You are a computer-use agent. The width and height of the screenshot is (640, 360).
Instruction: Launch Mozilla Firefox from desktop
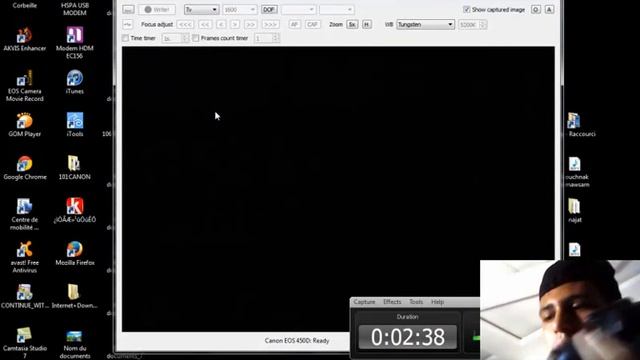coord(75,253)
